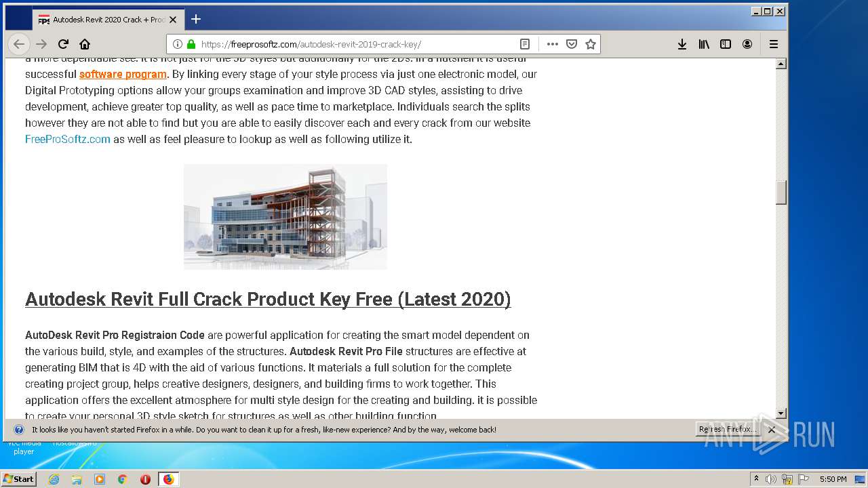Show sidebars
Screen dimensions: 868x488
pyautogui.click(x=726, y=44)
